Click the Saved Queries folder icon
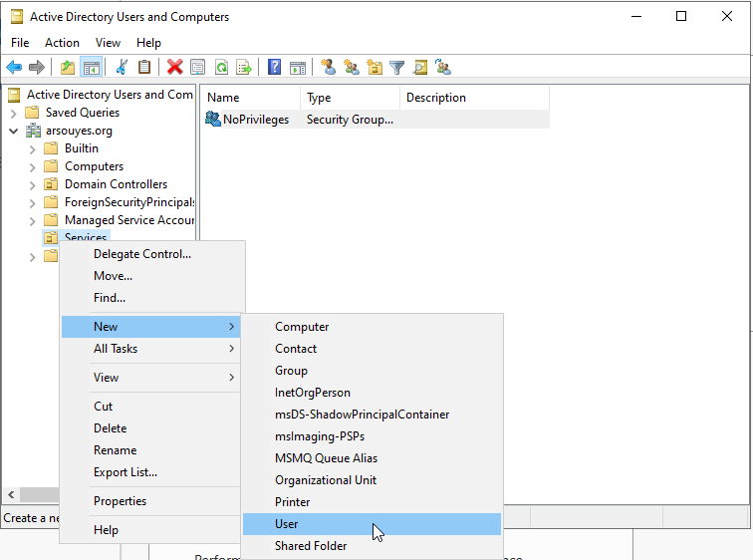This screenshot has width=753, height=560. click(32, 113)
